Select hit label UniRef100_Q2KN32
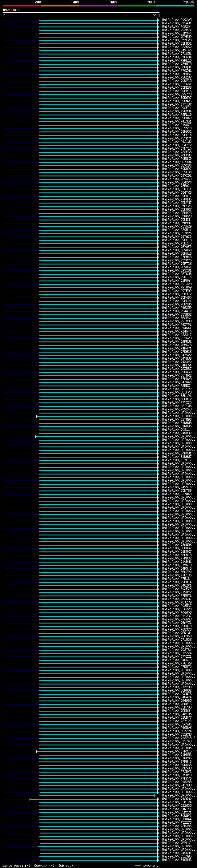The width and height of the screenshot is (197, 868). (x=176, y=43)
